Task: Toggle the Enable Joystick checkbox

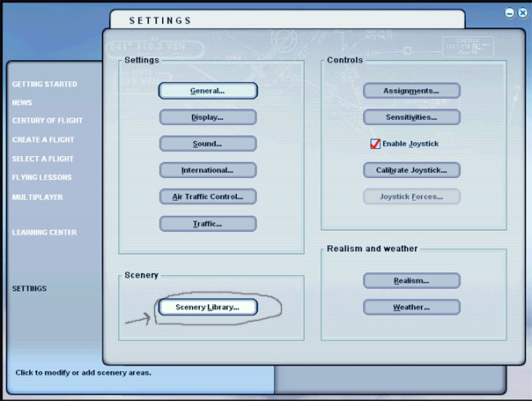Action: [375, 144]
